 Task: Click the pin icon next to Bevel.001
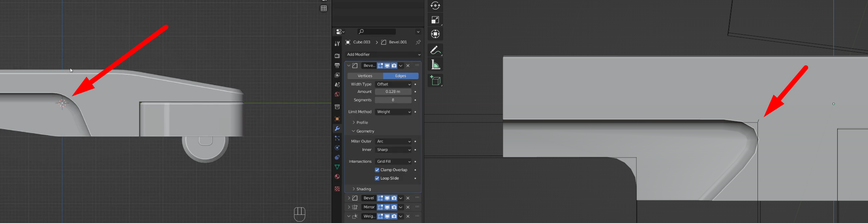[x=418, y=42]
